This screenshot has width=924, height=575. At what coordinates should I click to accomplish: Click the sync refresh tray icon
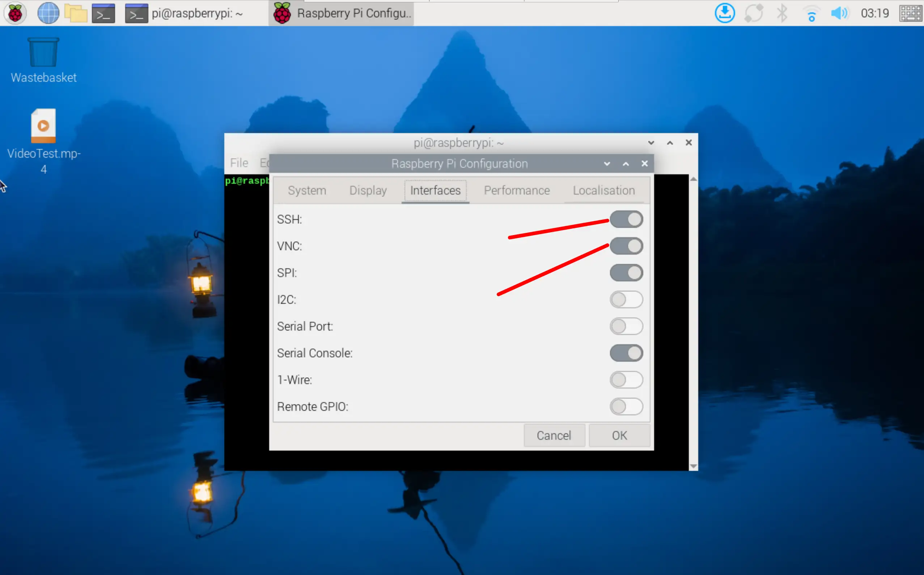coord(754,13)
